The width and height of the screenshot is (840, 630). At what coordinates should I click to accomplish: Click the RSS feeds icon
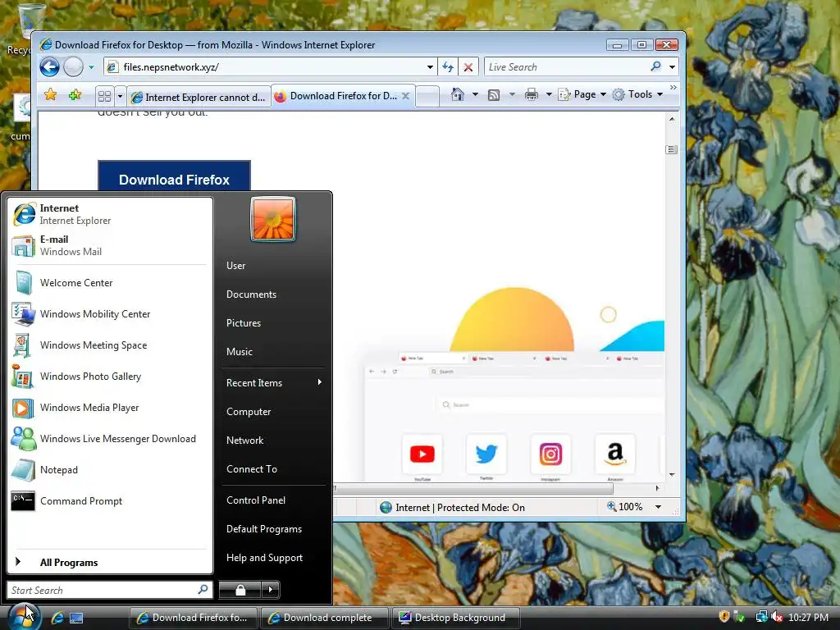(x=494, y=95)
